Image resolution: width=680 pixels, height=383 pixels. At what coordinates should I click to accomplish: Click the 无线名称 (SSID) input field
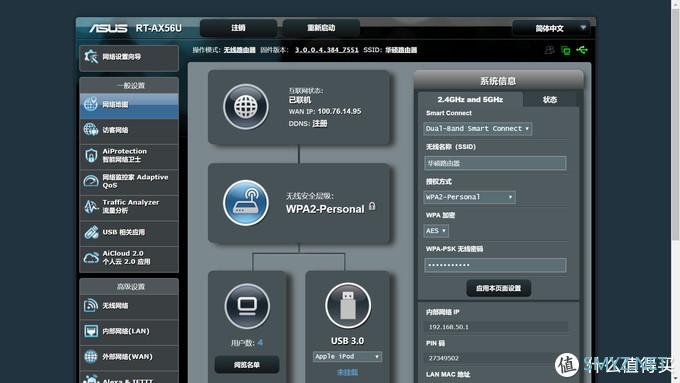[x=495, y=163]
